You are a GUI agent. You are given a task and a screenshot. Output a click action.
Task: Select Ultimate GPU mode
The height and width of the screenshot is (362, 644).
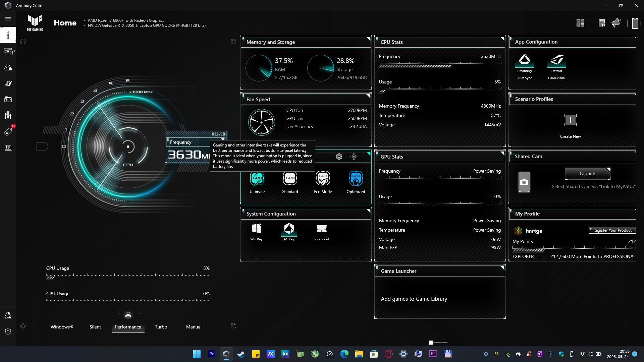[x=257, y=183]
